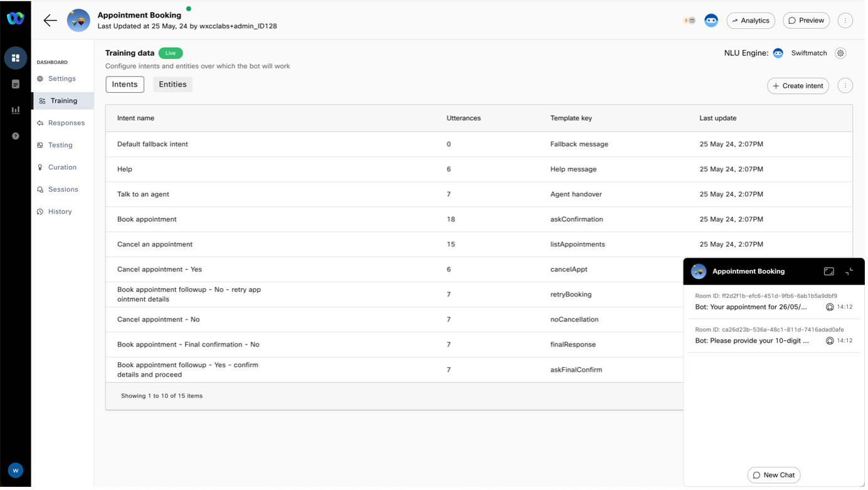Expand the chat preview to larger view

828,271
